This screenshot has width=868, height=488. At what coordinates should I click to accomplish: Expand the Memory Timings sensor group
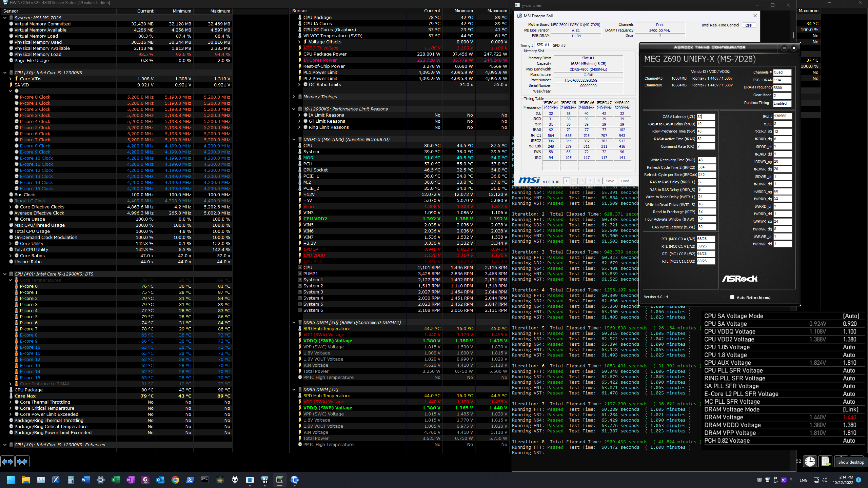pos(294,97)
